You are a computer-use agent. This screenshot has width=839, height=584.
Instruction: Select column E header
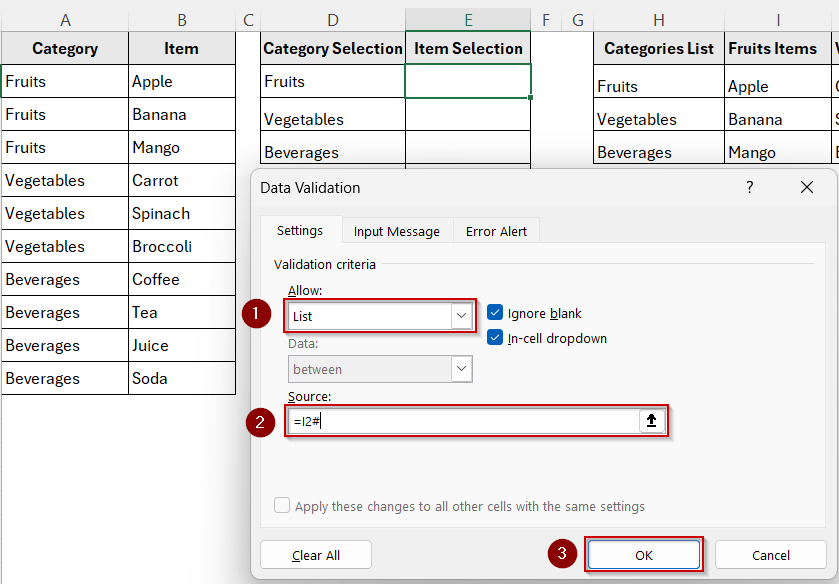(x=468, y=20)
